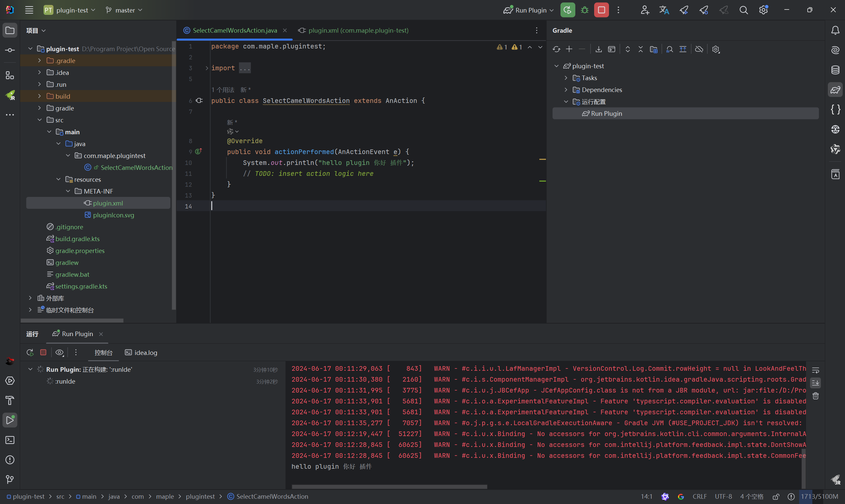Click the CRLF line separator indicator
This screenshot has height=504, width=845.
tap(699, 496)
